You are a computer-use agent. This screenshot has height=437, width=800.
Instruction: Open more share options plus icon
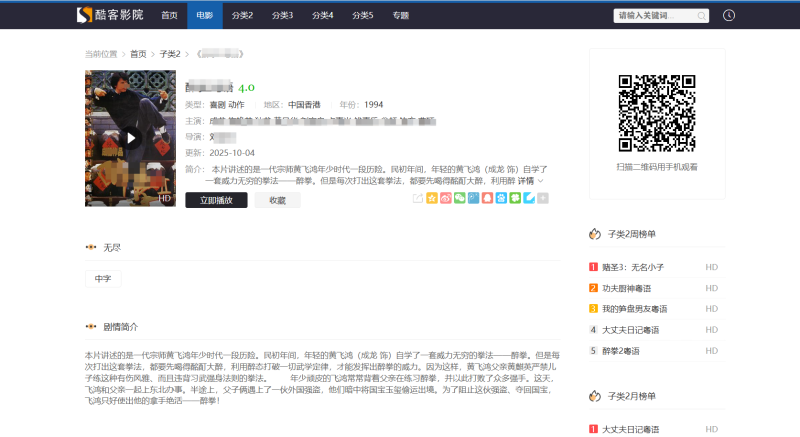click(x=543, y=198)
